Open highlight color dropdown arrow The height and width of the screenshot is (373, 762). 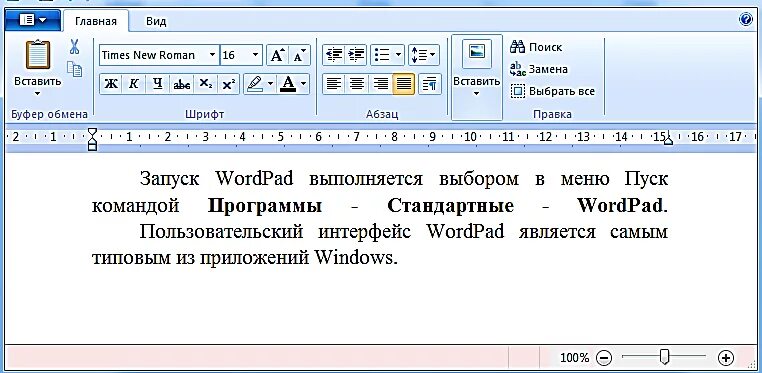coord(271,84)
